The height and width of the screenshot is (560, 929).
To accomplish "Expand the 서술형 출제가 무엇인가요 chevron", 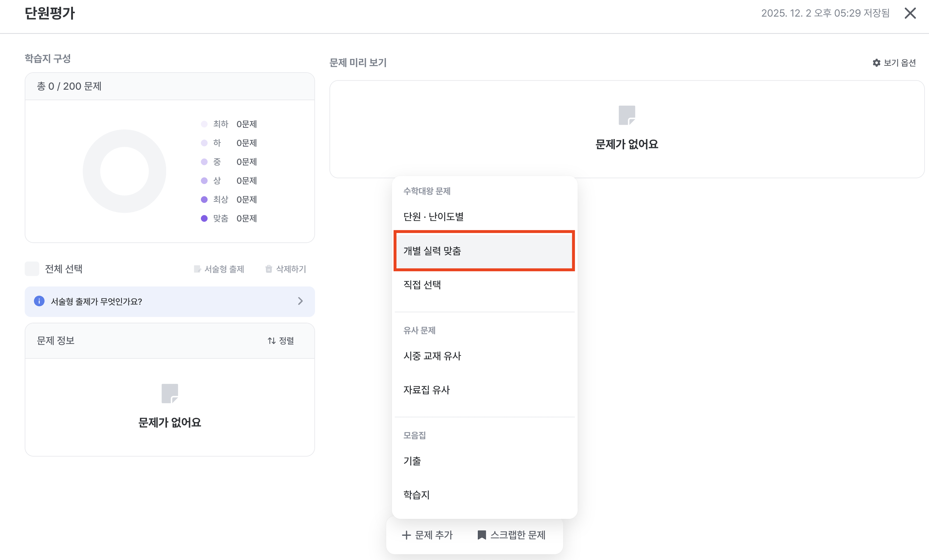I will point(300,301).
